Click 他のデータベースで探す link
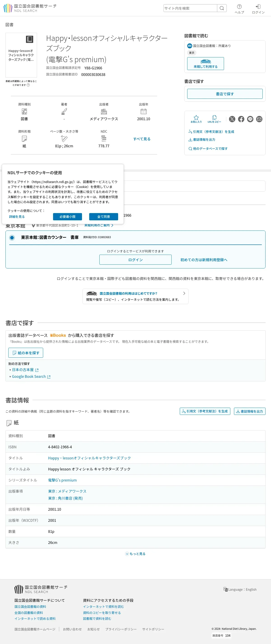The height and width of the screenshot is (644, 271). (208, 149)
